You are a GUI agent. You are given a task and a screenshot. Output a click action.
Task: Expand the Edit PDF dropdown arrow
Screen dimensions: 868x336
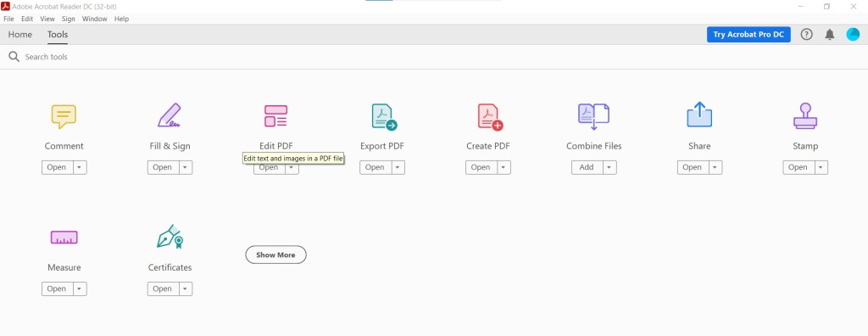point(292,169)
